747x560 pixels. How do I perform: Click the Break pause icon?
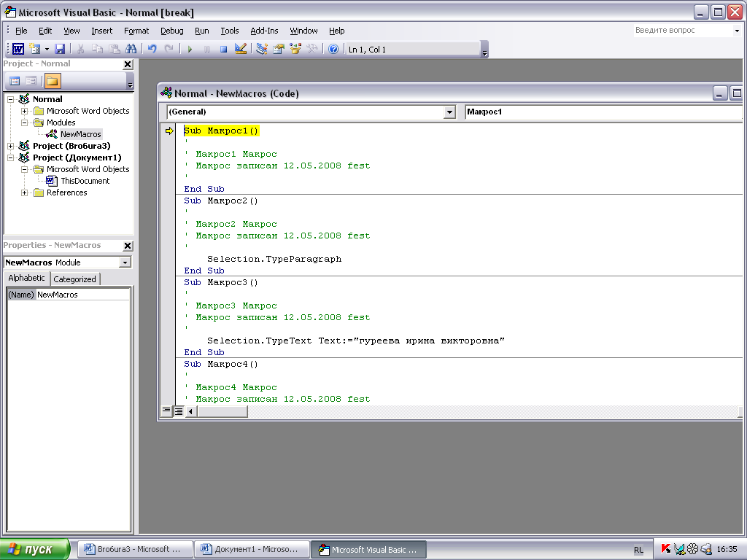coord(206,49)
